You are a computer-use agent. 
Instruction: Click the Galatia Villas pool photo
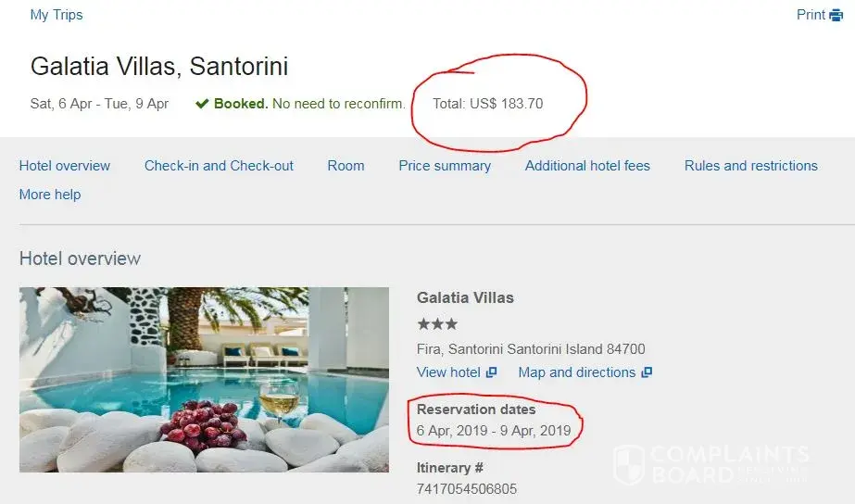click(204, 380)
